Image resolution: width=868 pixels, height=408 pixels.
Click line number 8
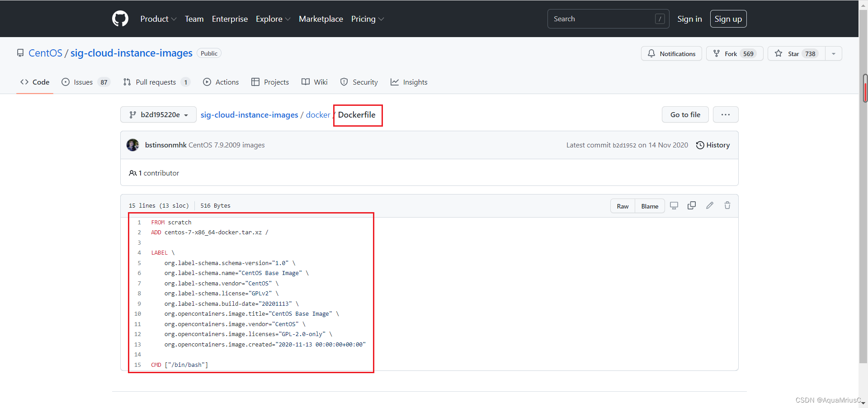click(x=139, y=293)
